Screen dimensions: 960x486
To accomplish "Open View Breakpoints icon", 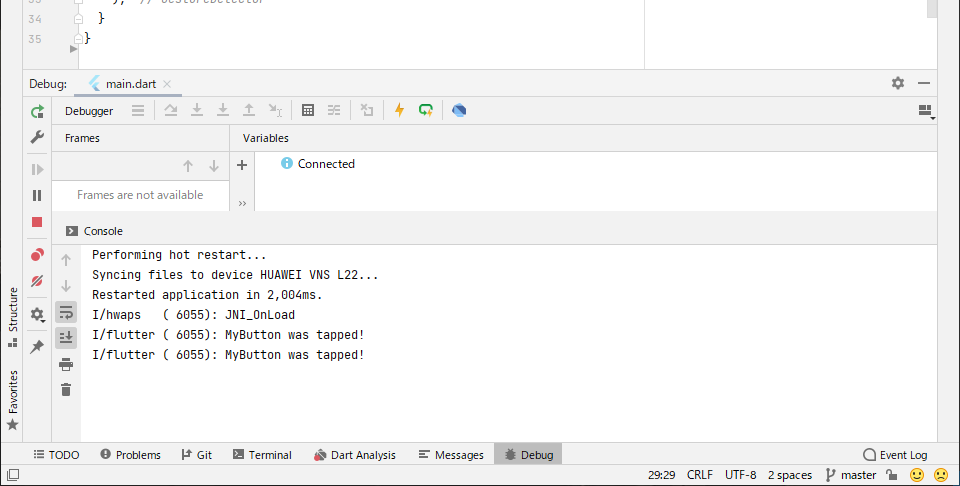I will click(x=37, y=255).
